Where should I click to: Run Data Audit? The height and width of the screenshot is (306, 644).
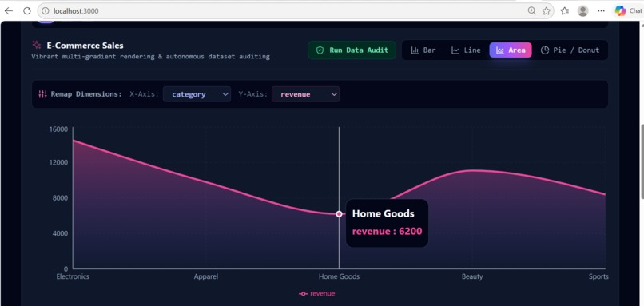click(x=352, y=50)
